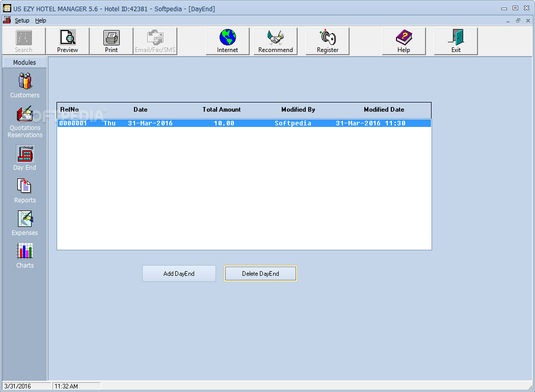The height and width of the screenshot is (392, 535).
Task: Close the inner DayEnd child window
Action: pyautogui.click(x=528, y=21)
